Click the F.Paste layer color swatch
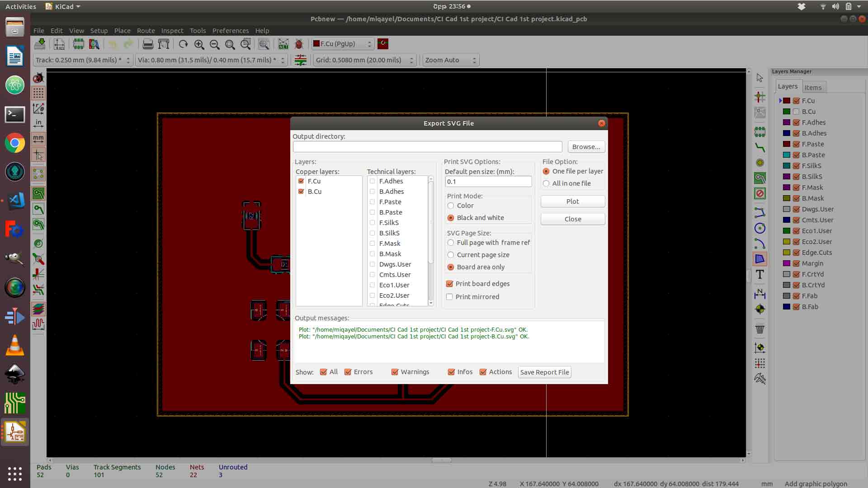Viewport: 868px width, 488px height. [x=787, y=144]
